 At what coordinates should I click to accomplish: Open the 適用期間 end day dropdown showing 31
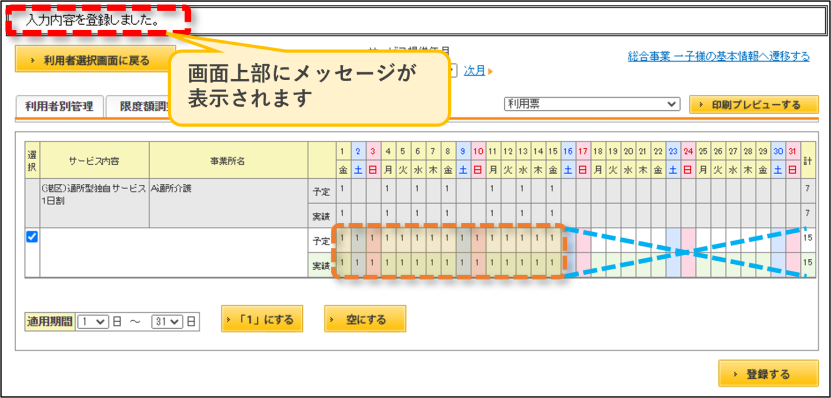coord(167,321)
